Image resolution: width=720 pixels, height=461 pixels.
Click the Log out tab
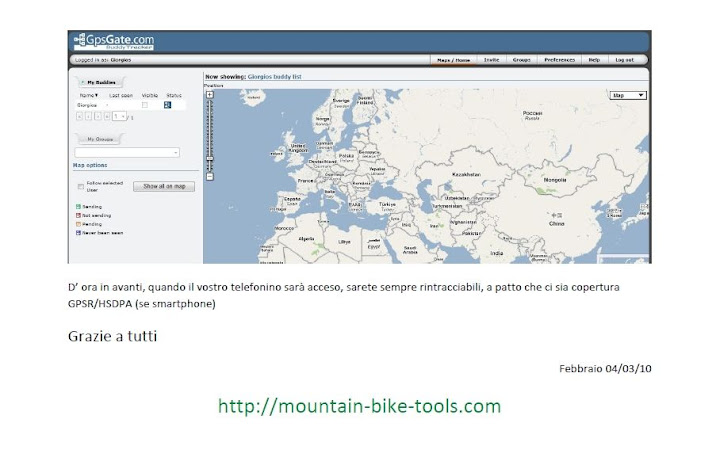coord(624,60)
